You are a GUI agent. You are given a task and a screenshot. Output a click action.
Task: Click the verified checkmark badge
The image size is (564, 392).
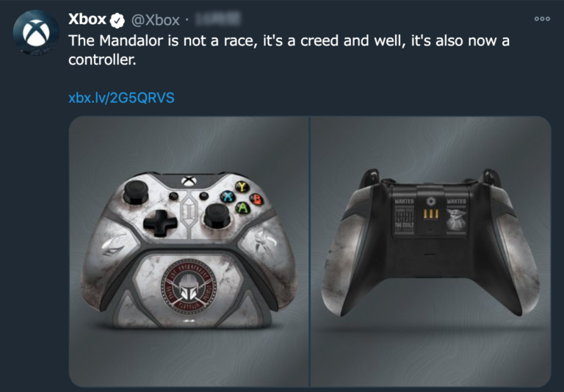tap(117, 21)
